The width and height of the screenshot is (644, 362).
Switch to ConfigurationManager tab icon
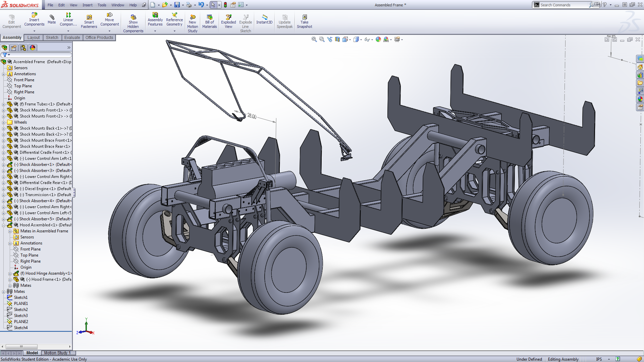[23, 48]
